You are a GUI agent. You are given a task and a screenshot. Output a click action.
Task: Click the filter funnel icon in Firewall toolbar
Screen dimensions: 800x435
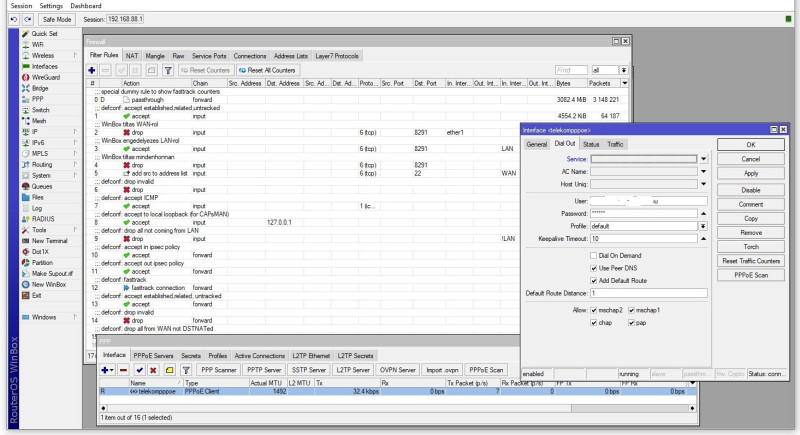(x=168, y=70)
